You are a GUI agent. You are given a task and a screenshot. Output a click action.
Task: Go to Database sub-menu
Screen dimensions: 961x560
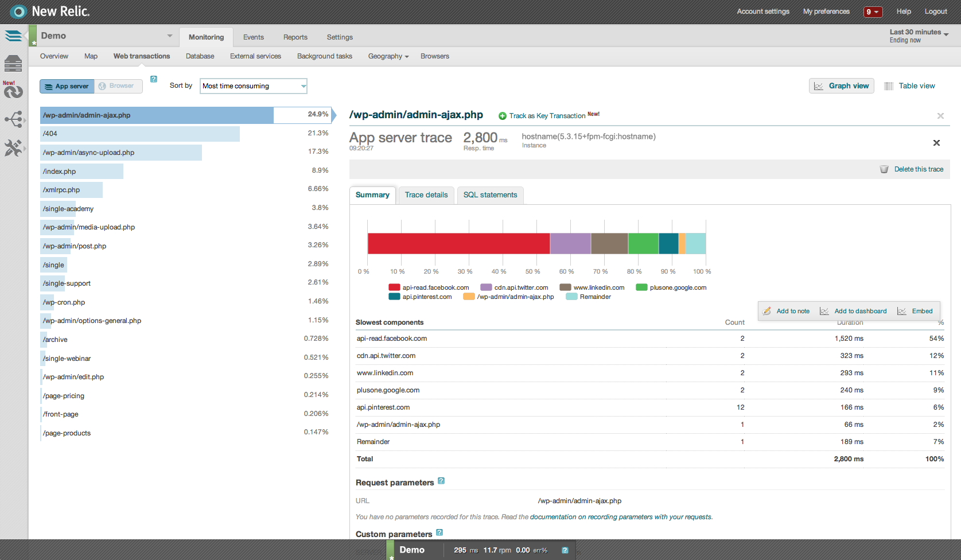pos(200,56)
